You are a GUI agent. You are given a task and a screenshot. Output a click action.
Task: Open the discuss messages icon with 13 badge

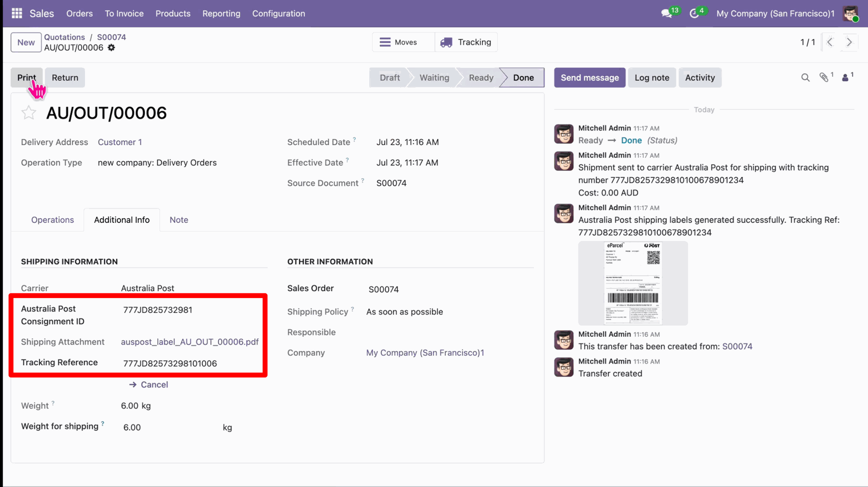pyautogui.click(x=667, y=14)
